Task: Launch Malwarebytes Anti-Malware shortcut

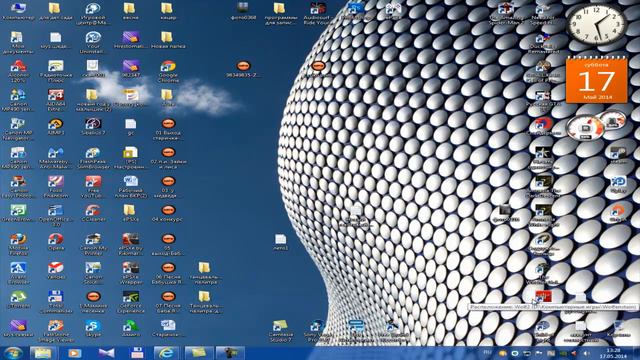Action: click(56, 158)
